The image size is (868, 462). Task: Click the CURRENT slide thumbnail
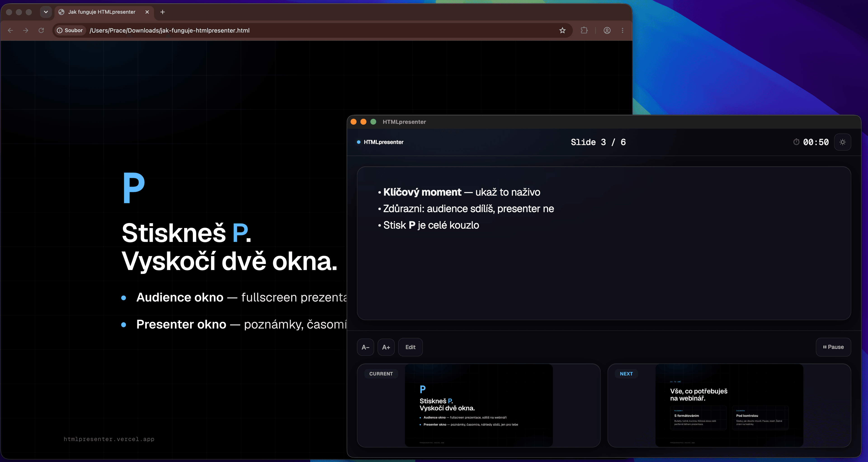pyautogui.click(x=479, y=405)
